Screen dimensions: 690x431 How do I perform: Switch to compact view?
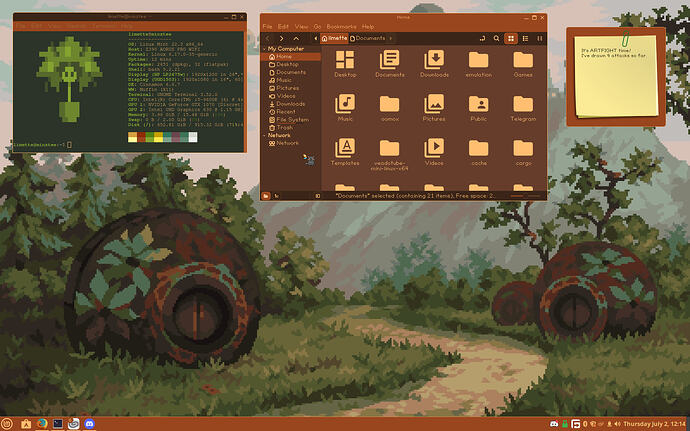tap(540, 38)
